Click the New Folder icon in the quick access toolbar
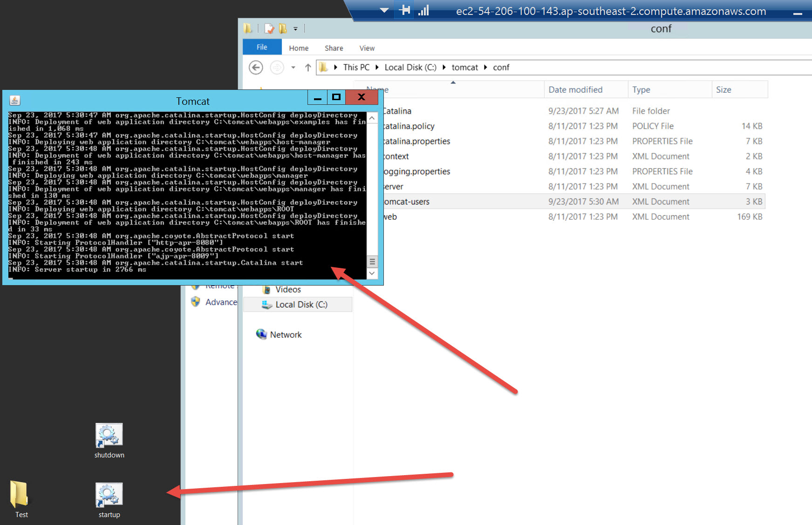This screenshot has height=525, width=812. point(283,29)
